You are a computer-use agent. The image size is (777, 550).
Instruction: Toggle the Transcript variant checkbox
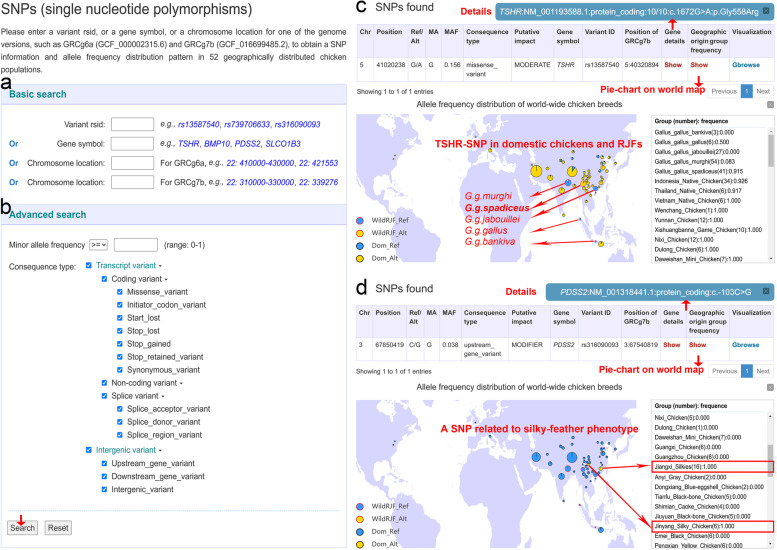(89, 266)
